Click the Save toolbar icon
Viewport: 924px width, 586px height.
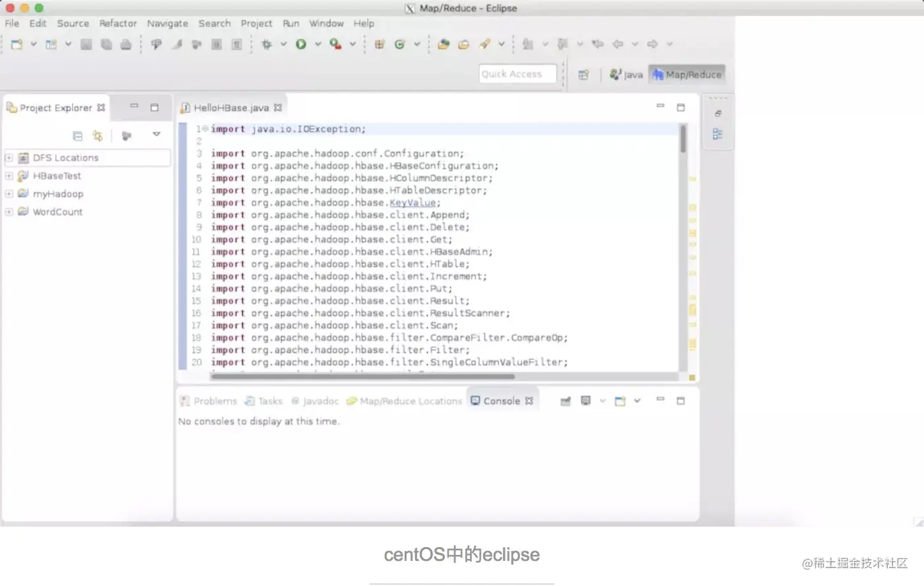pos(86,44)
